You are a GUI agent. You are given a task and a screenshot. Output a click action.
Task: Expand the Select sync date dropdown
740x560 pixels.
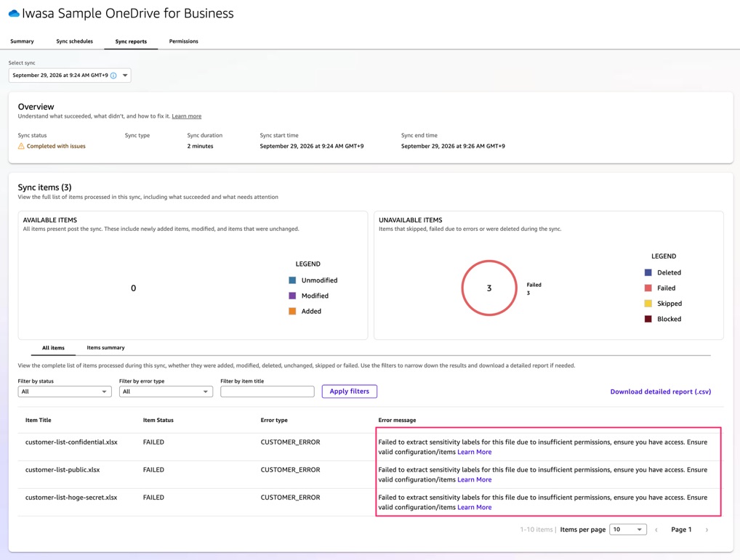[x=70, y=76]
